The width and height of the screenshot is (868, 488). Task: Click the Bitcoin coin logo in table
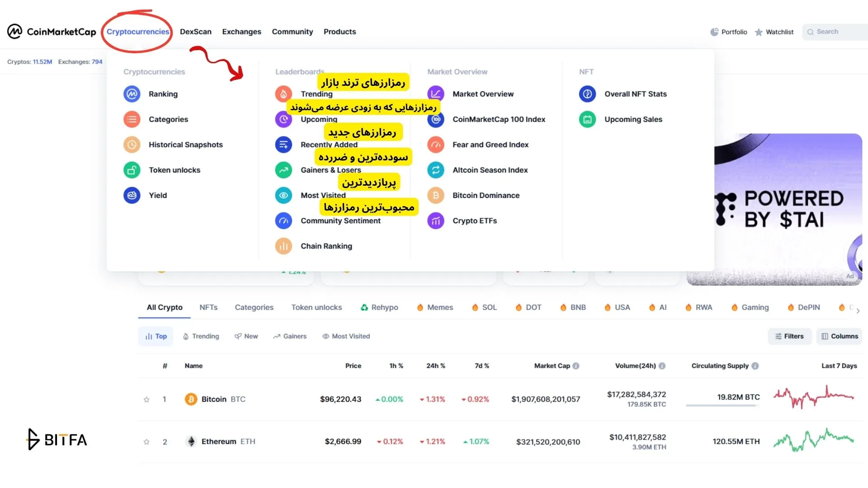click(191, 399)
